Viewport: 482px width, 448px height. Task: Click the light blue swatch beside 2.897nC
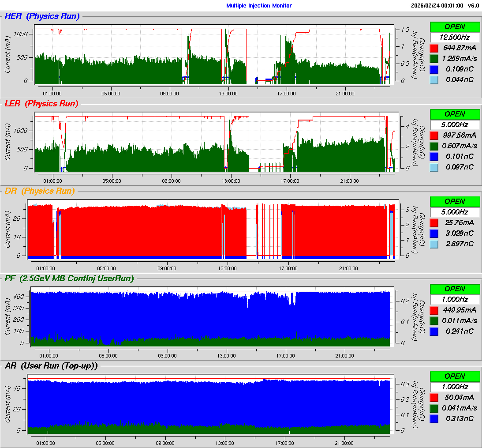tap(434, 244)
